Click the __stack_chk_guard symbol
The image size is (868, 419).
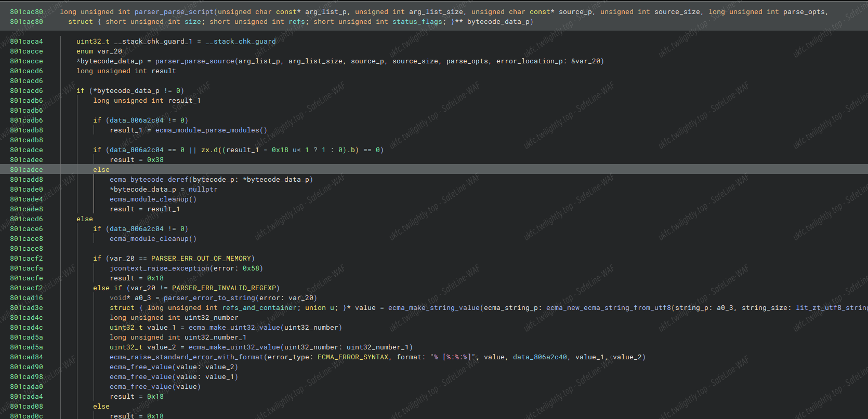pos(241,42)
